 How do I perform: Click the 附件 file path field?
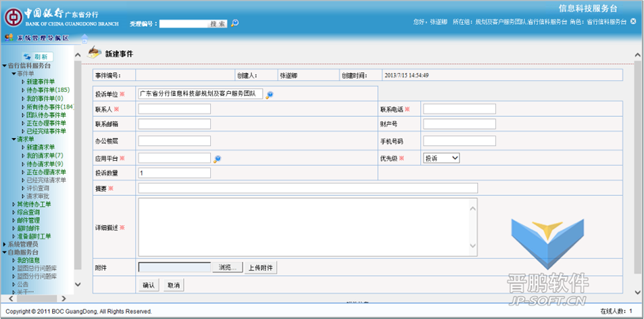coord(174,268)
